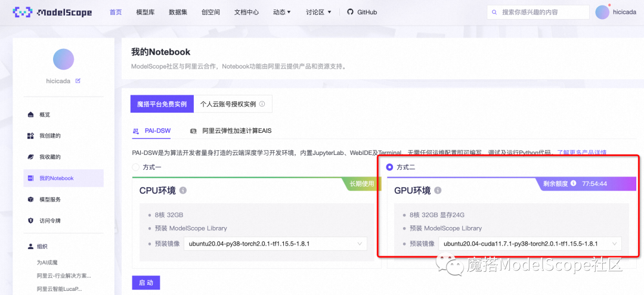
Task: Open GPU 预装镜像 cuda11.7.1 dropdown
Action: coord(530,244)
